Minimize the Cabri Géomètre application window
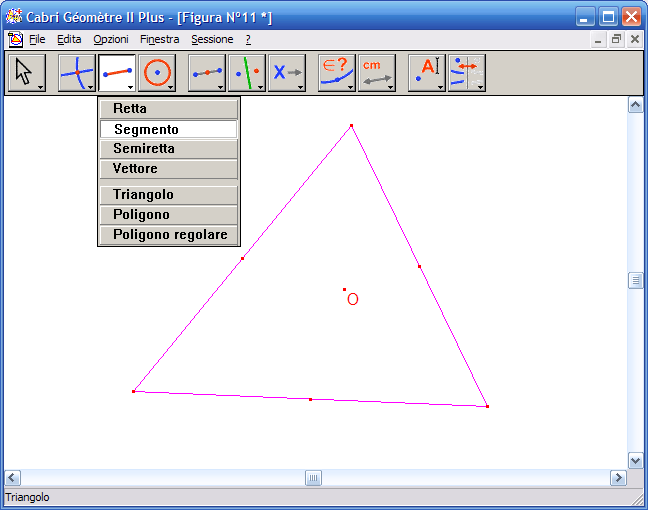Screen dimensions: 648x510 585,17
